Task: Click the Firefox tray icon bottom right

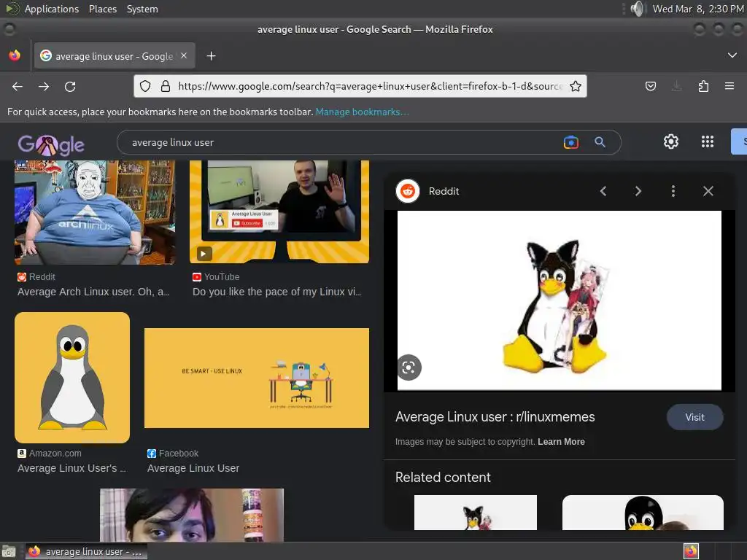Action: tap(691, 551)
